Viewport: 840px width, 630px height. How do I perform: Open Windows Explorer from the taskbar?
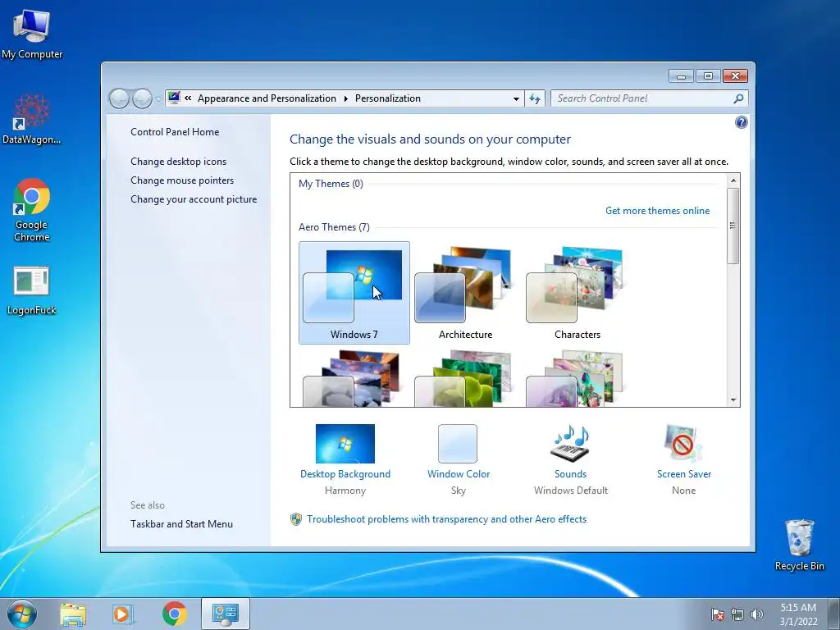tap(73, 614)
